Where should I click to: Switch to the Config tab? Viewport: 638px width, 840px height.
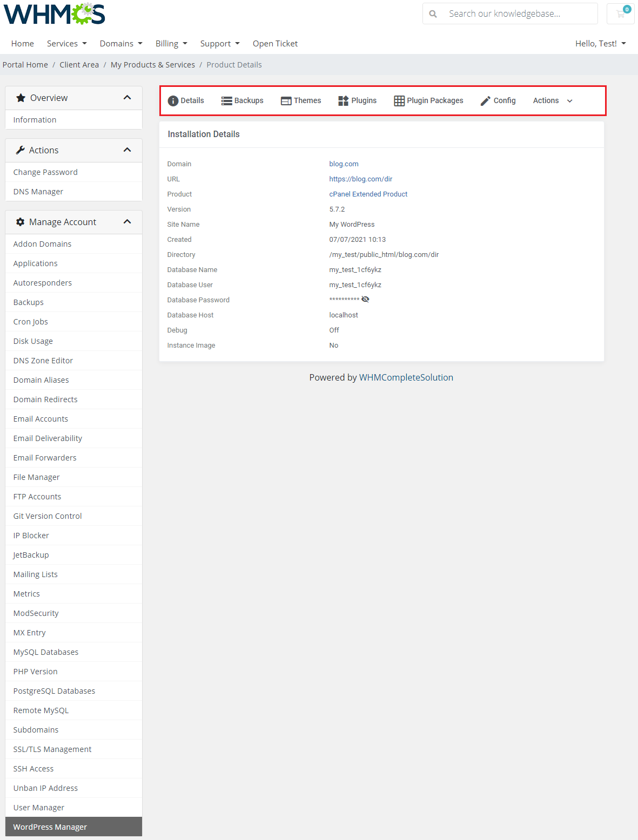coord(498,100)
